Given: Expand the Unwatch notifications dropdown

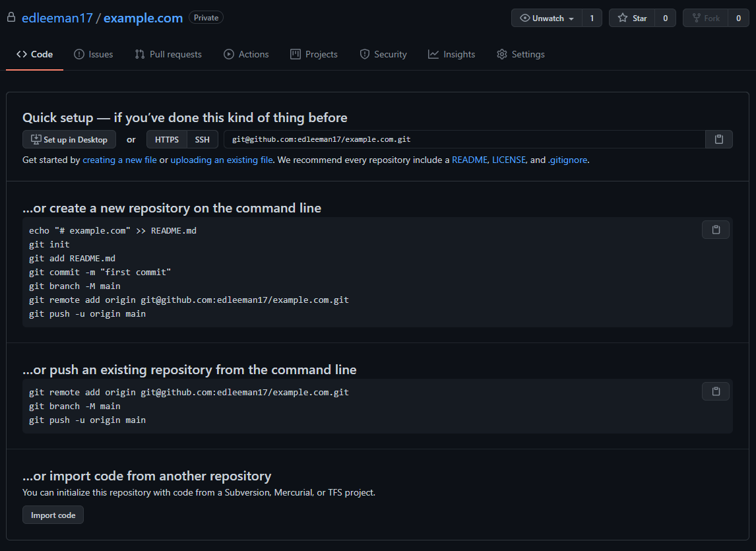Looking at the screenshot, I should click(x=547, y=18).
